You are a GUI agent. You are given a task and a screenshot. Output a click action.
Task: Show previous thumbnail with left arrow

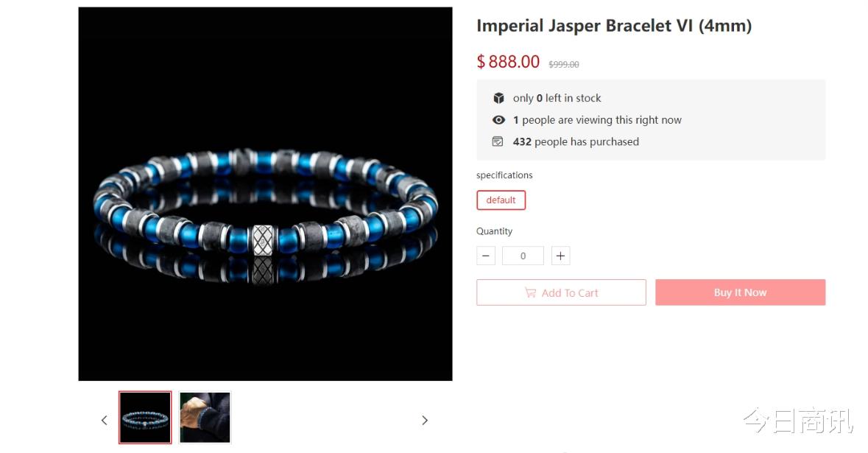[x=104, y=421]
